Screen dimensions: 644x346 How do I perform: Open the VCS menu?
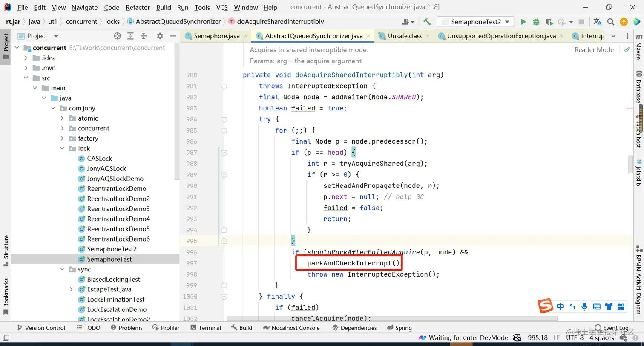coord(222,7)
